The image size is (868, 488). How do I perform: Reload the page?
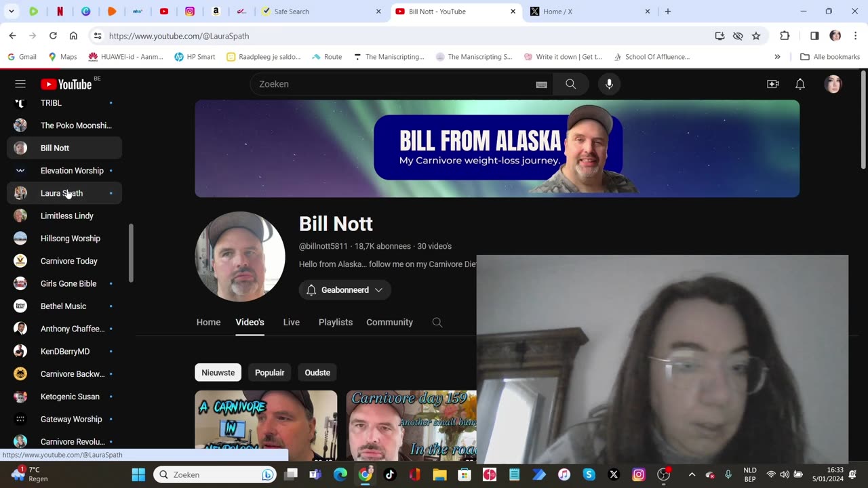(53, 36)
